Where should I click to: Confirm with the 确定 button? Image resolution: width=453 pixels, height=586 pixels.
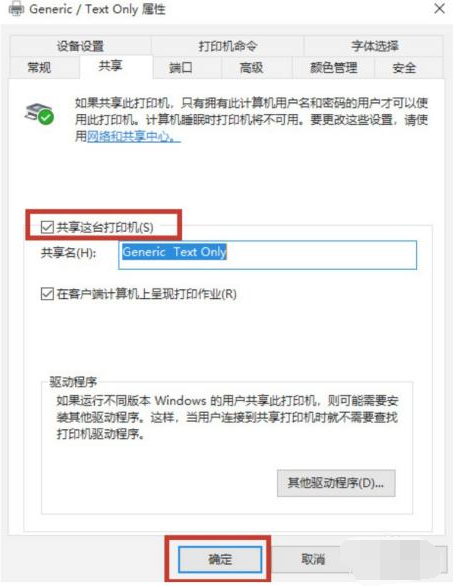(x=220, y=559)
